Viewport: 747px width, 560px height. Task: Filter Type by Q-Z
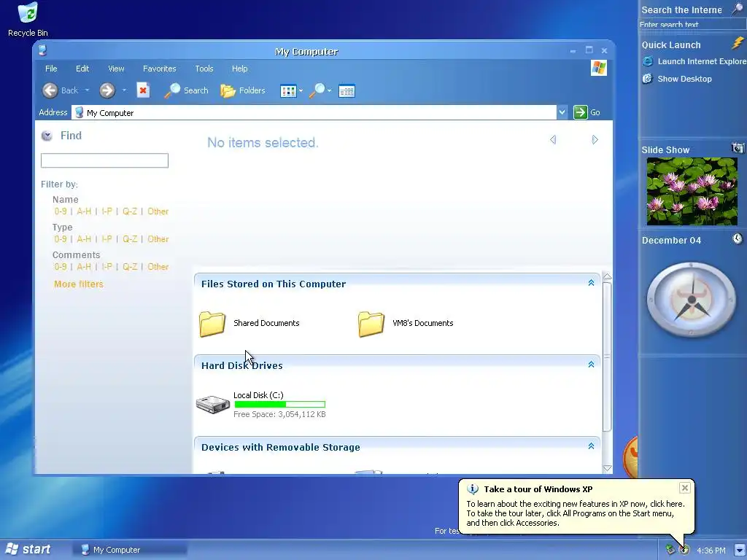130,239
